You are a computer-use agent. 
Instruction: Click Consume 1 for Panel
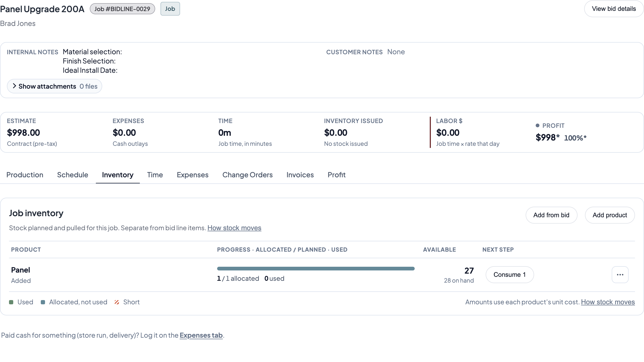point(510,275)
